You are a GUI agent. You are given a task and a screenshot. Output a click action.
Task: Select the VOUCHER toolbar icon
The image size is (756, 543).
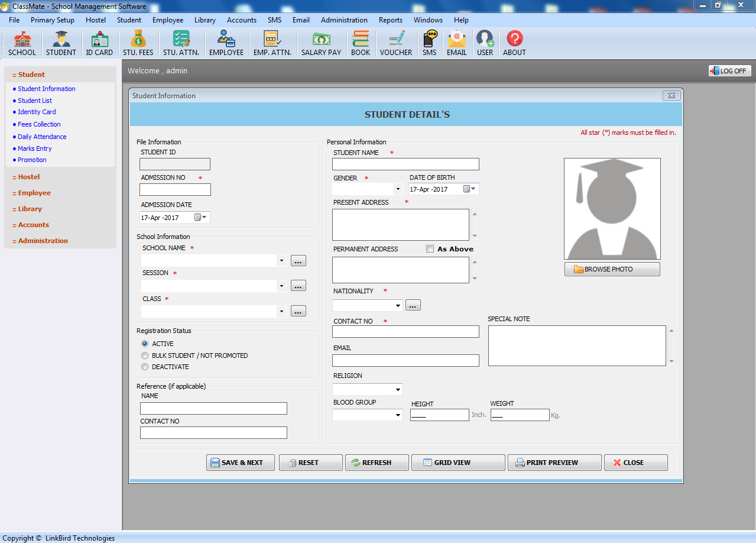[x=395, y=43]
